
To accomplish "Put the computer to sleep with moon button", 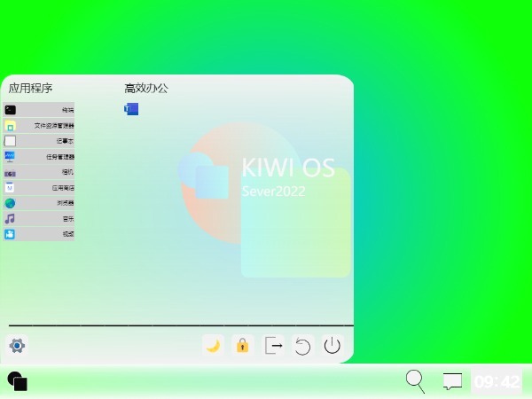I will click(213, 346).
